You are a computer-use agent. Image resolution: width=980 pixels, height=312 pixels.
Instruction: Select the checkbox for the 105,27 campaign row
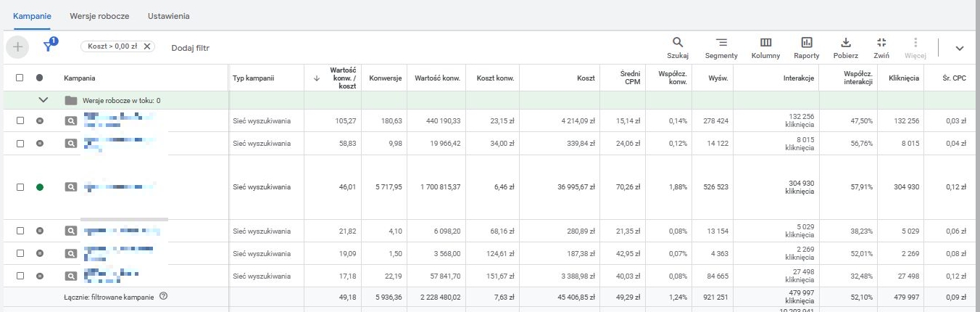coord(20,120)
